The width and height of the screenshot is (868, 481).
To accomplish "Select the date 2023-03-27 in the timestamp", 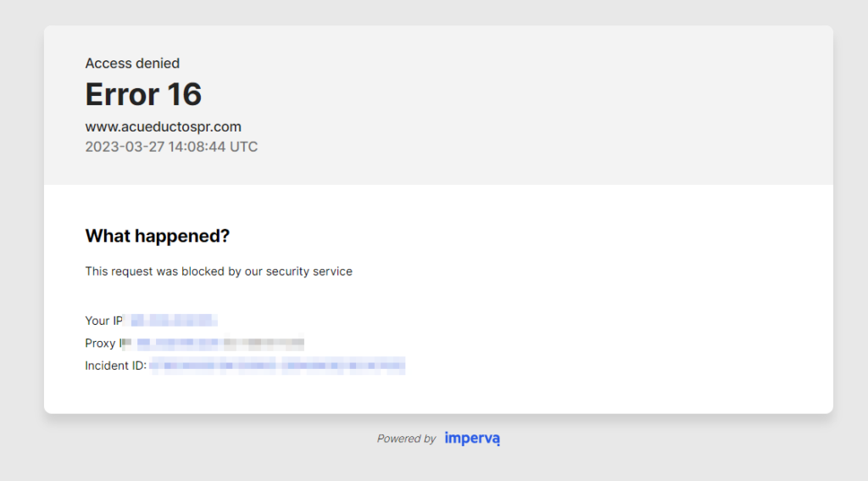I will click(x=118, y=147).
